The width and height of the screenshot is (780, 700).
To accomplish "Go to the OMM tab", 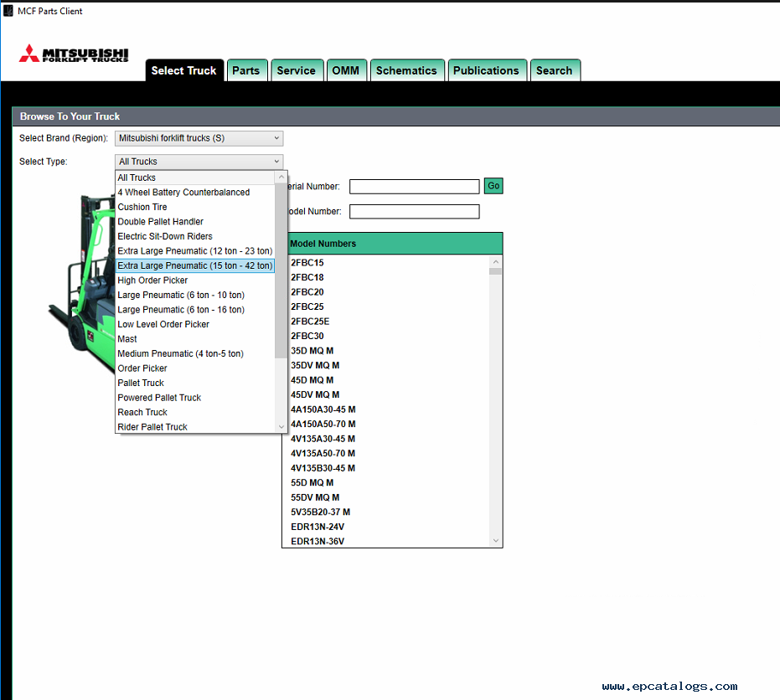I will [346, 70].
